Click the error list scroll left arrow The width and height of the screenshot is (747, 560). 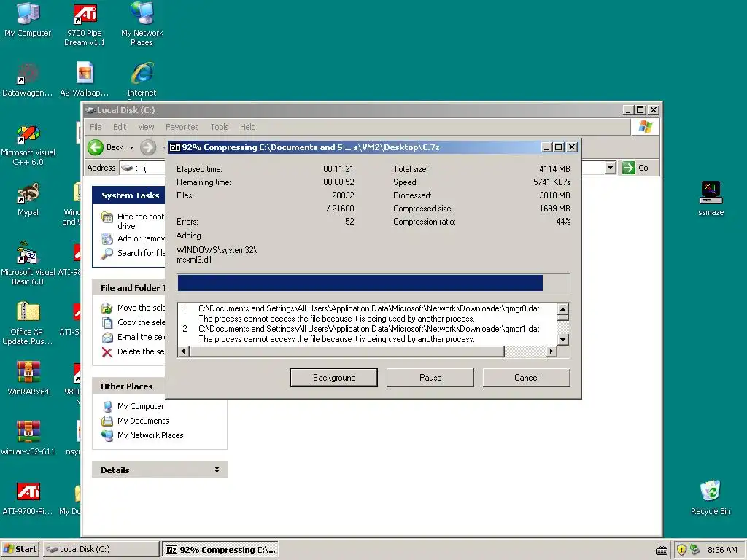[x=183, y=351]
